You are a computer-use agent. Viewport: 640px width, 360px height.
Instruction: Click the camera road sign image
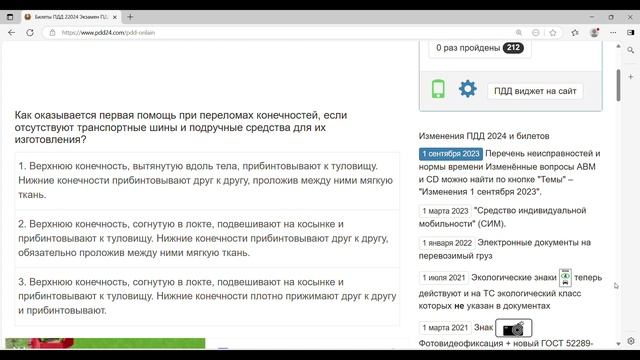[513, 328]
